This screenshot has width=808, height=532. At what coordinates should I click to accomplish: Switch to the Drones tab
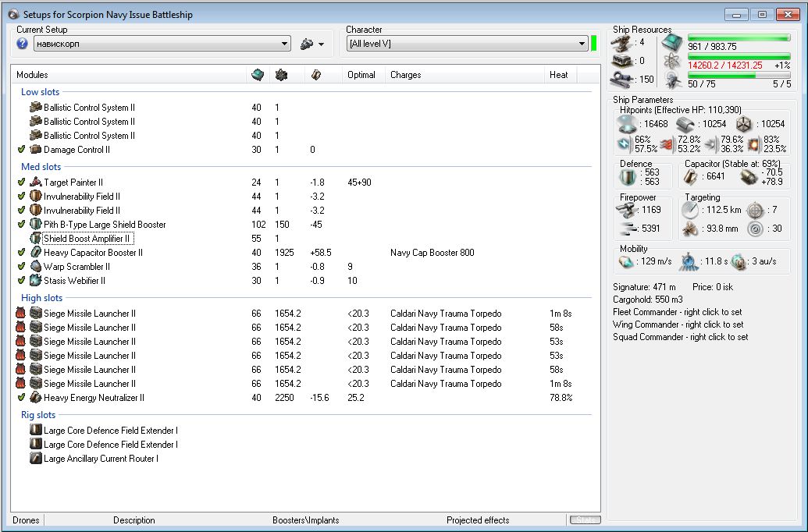pyautogui.click(x=26, y=520)
